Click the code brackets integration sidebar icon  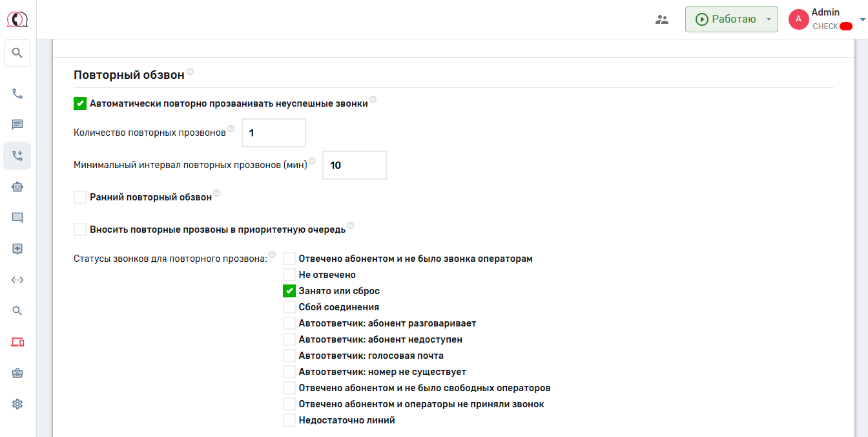[x=17, y=280]
